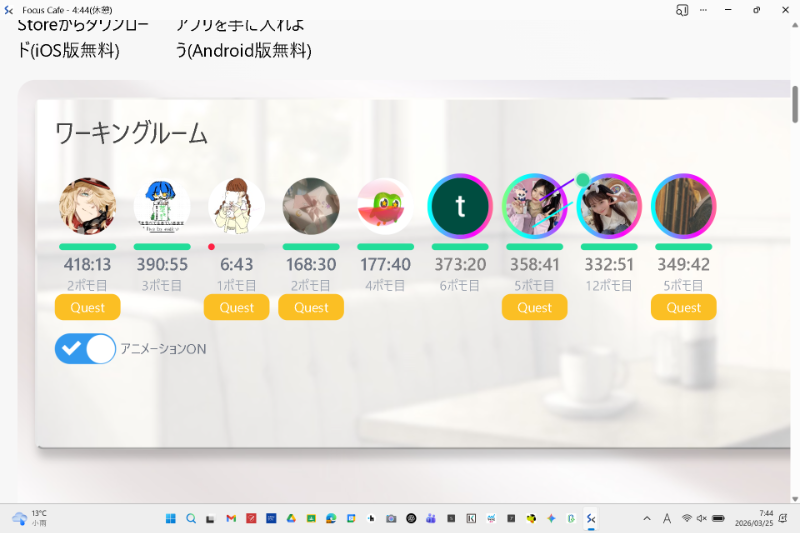Open the clock showing 7:44
800x533 pixels.
(754, 518)
